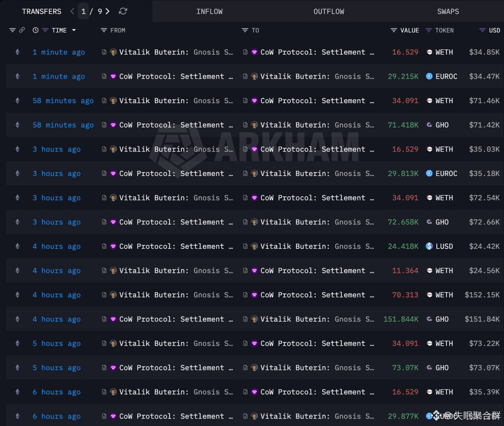Open the FROM column filter

coord(104,30)
